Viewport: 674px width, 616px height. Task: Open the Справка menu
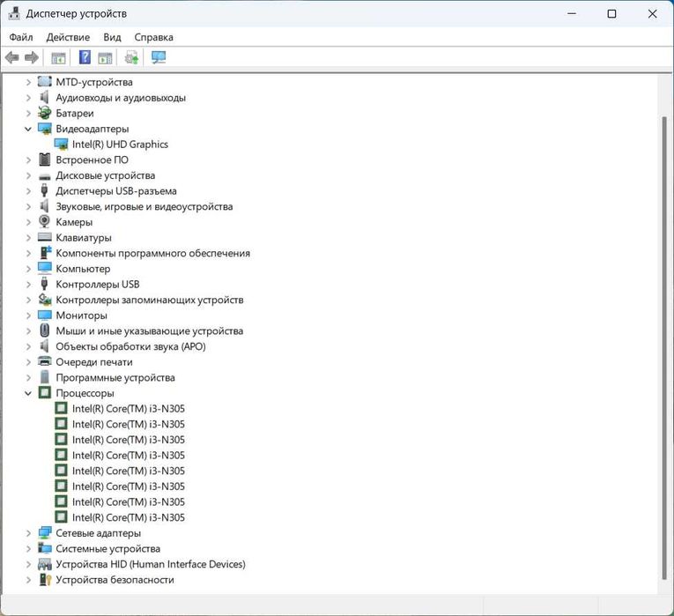point(153,37)
